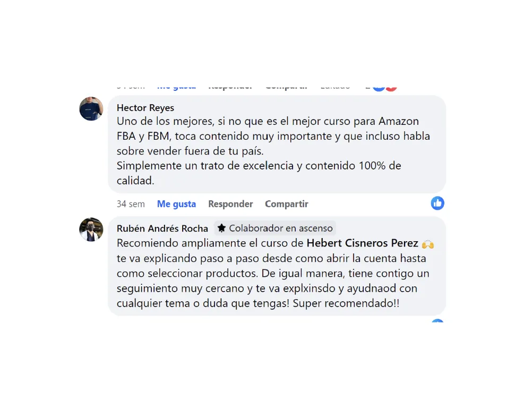Open the Hebert Cisneros Perez mention
This screenshot has width=532, height=407.
(362, 243)
